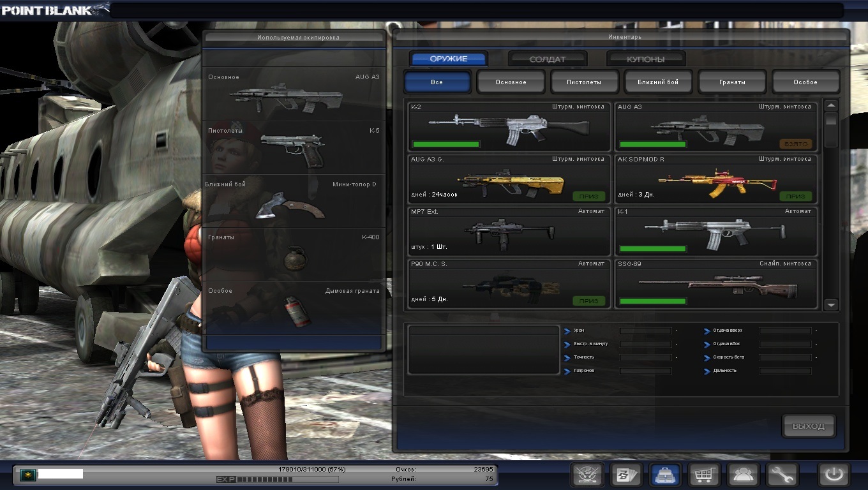Click the дней : 3 Дн. text

click(x=636, y=195)
